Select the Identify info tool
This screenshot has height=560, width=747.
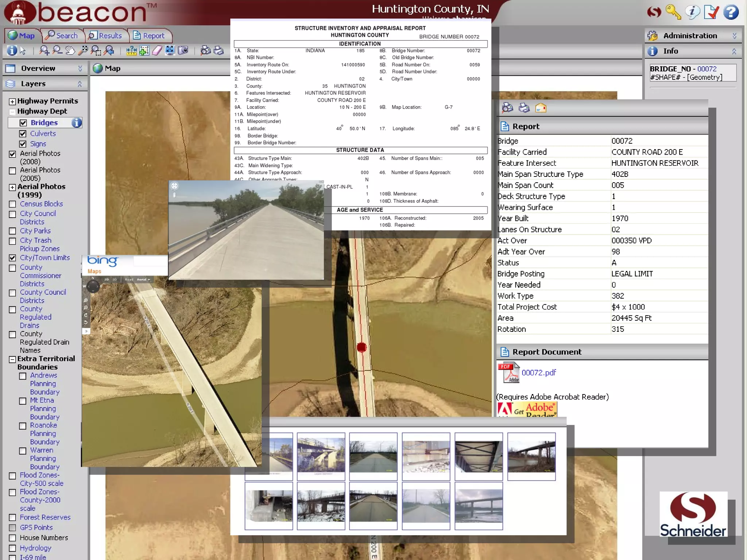(x=12, y=50)
